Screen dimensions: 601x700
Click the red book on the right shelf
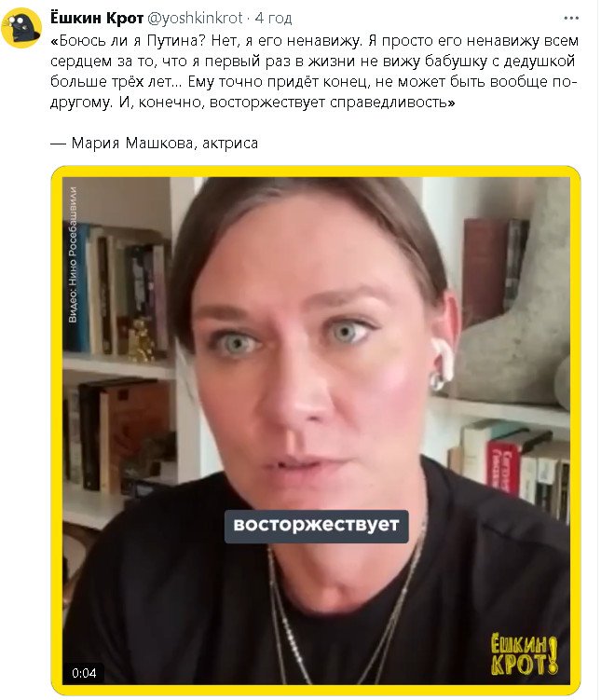503,469
